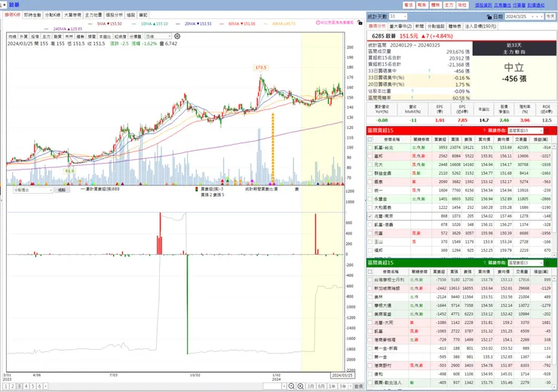Viewport: 558px width, 392px height.
Task: Toggle the 外資 overlay in the chart toolbar
Action: (23, 36)
